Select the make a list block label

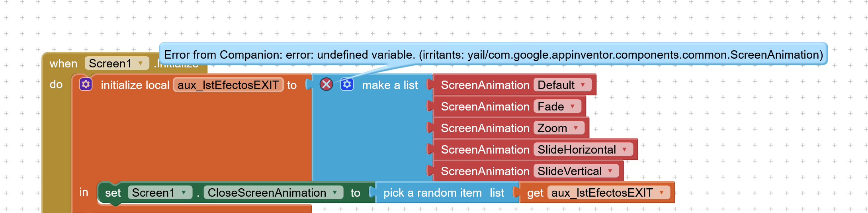click(389, 85)
